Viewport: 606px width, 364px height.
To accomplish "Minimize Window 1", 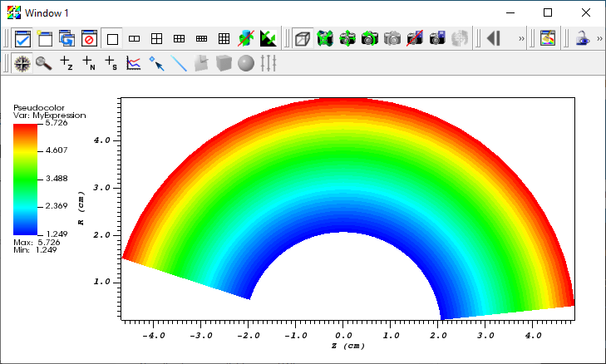I will point(510,12).
